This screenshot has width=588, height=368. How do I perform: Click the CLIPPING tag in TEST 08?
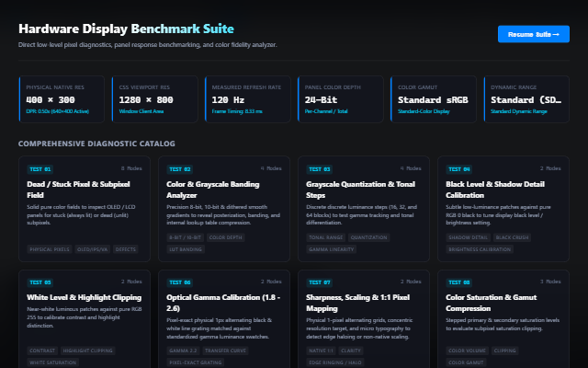504,351
